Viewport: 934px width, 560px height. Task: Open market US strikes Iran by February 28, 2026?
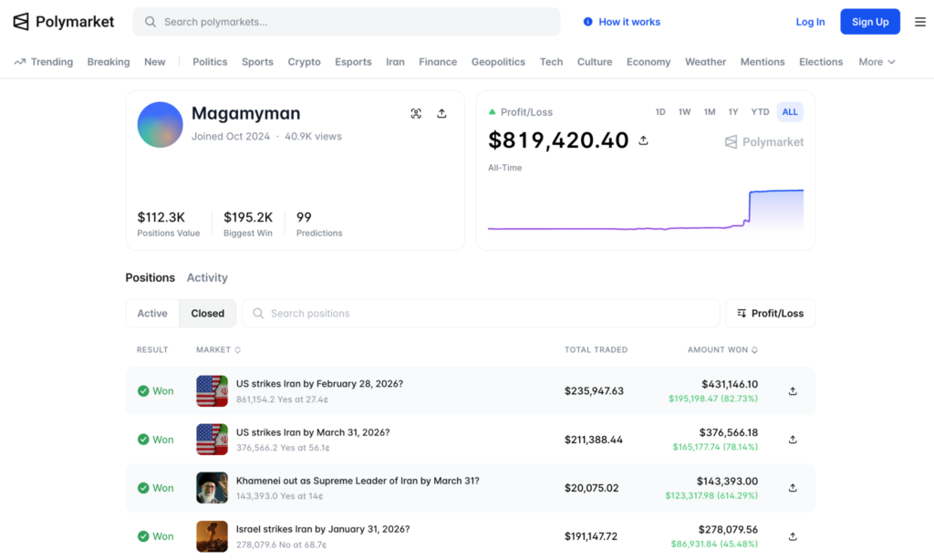[x=319, y=384]
